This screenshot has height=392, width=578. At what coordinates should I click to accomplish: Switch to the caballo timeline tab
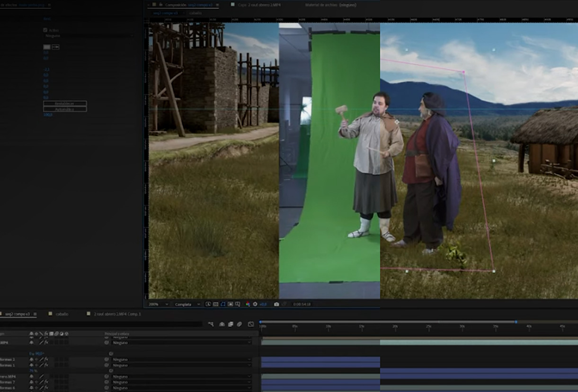coord(62,314)
